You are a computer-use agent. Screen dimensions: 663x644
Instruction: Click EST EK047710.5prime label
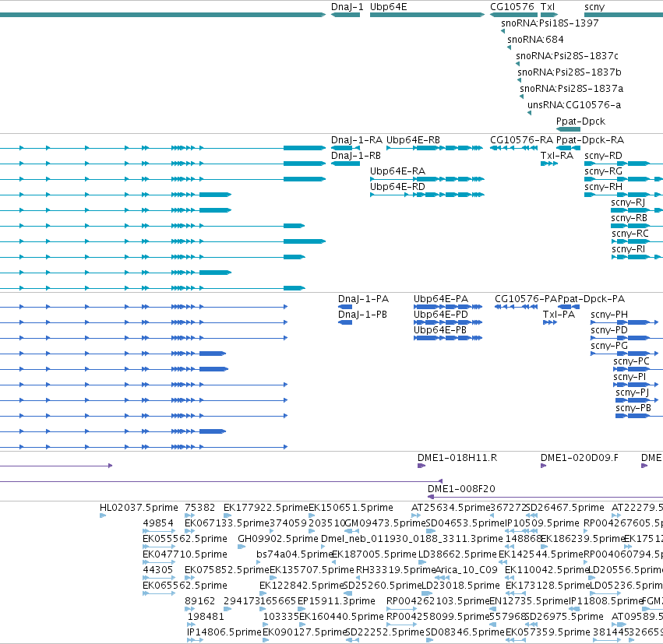185,554
